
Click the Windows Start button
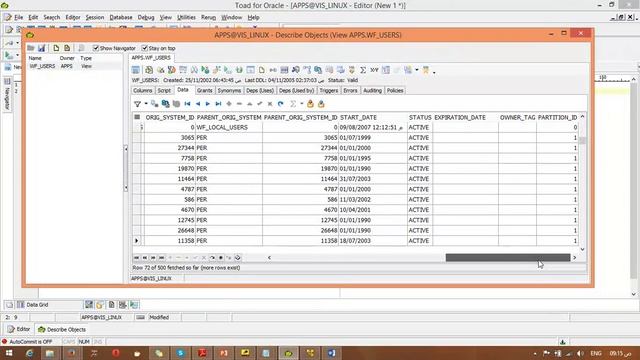click(8, 353)
